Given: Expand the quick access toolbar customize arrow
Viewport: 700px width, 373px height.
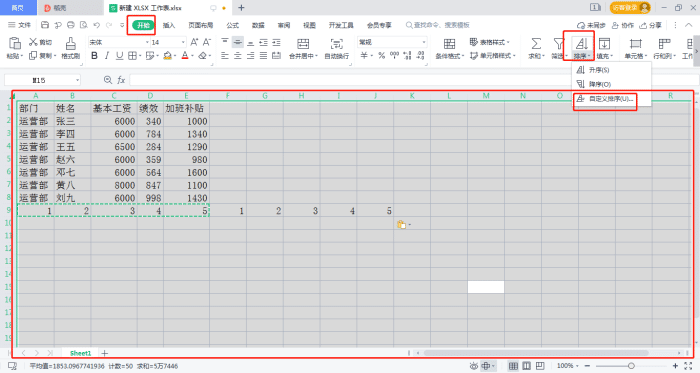Looking at the screenshot, I should (x=122, y=25).
